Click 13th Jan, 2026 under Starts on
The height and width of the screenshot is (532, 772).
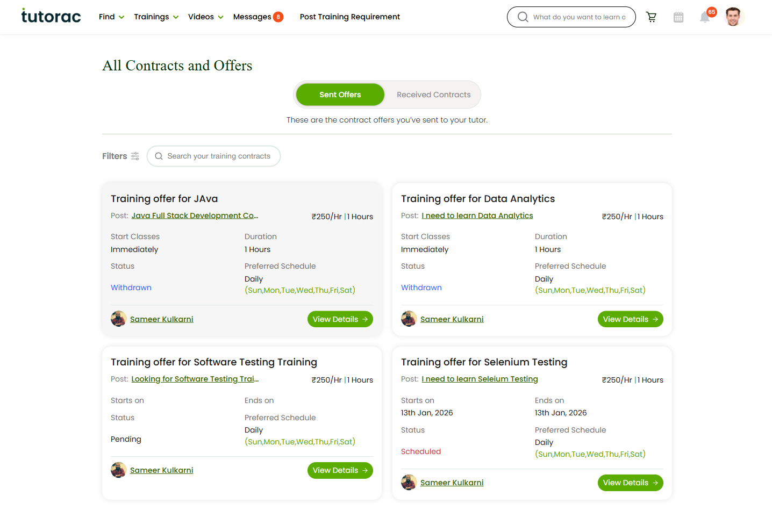pyautogui.click(x=427, y=413)
